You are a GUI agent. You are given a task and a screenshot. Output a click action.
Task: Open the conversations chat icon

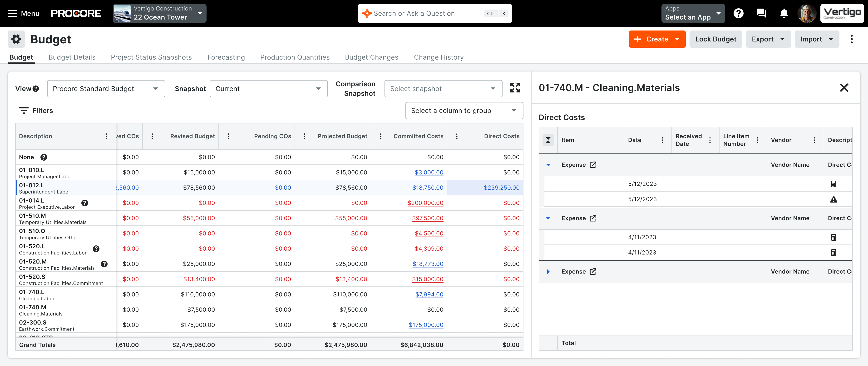[761, 14]
